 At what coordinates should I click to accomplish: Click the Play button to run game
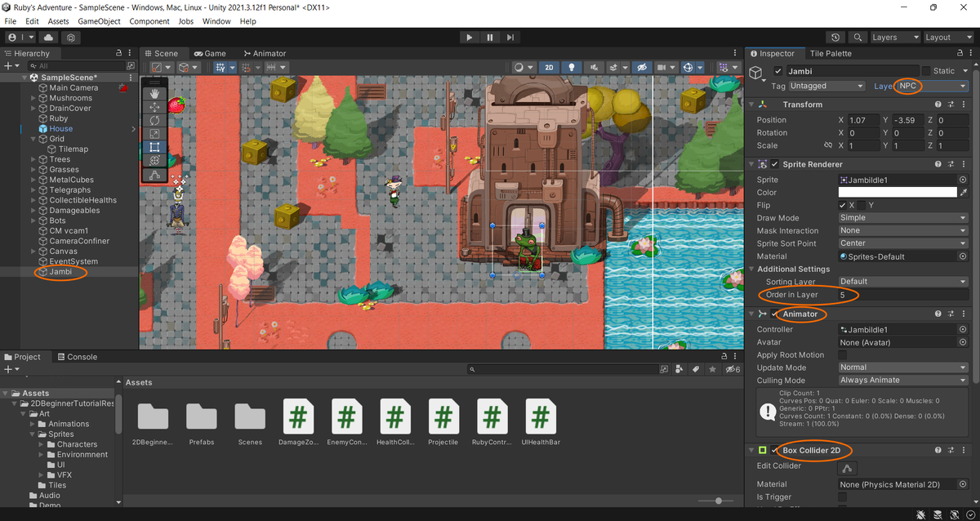coord(469,38)
